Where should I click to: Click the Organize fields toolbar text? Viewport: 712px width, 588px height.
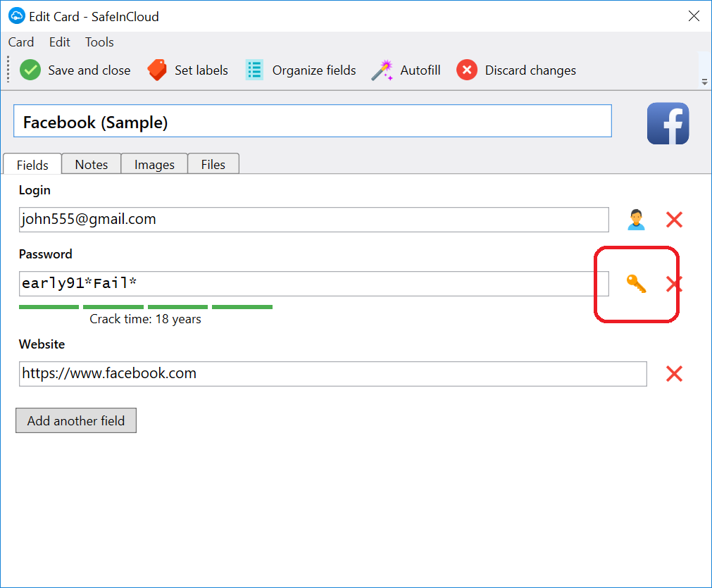[314, 70]
